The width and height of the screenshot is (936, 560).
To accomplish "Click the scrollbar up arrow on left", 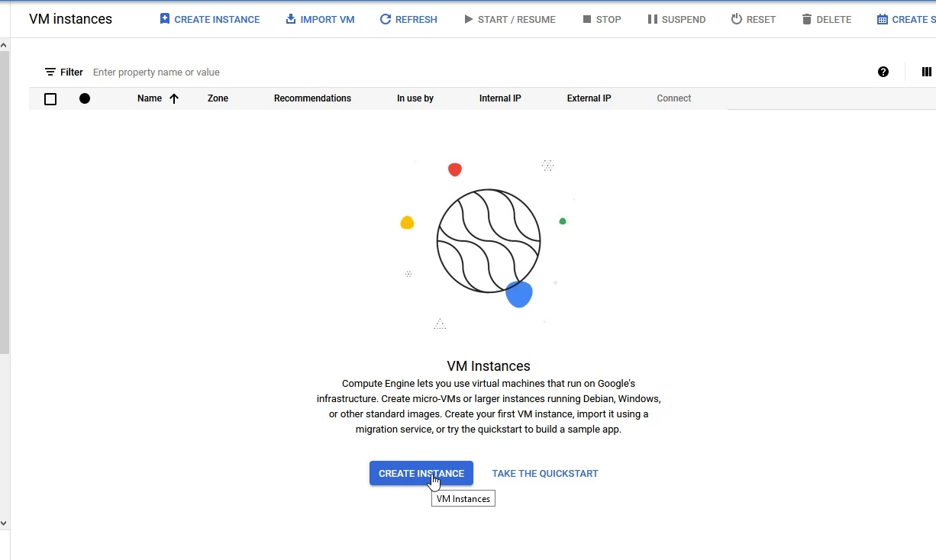I will tap(4, 46).
